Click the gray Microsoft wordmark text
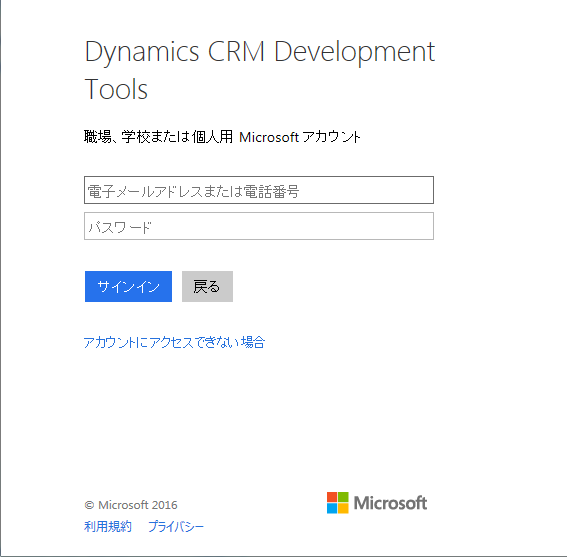 point(390,503)
